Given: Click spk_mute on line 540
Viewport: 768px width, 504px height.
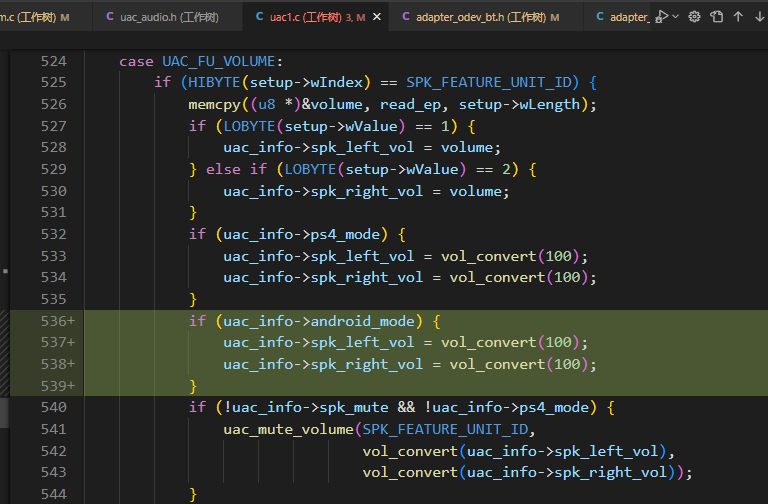Looking at the screenshot, I should tap(354, 407).
